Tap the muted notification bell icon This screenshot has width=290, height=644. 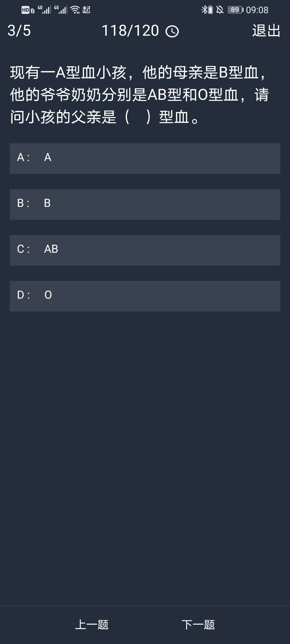coord(220,10)
